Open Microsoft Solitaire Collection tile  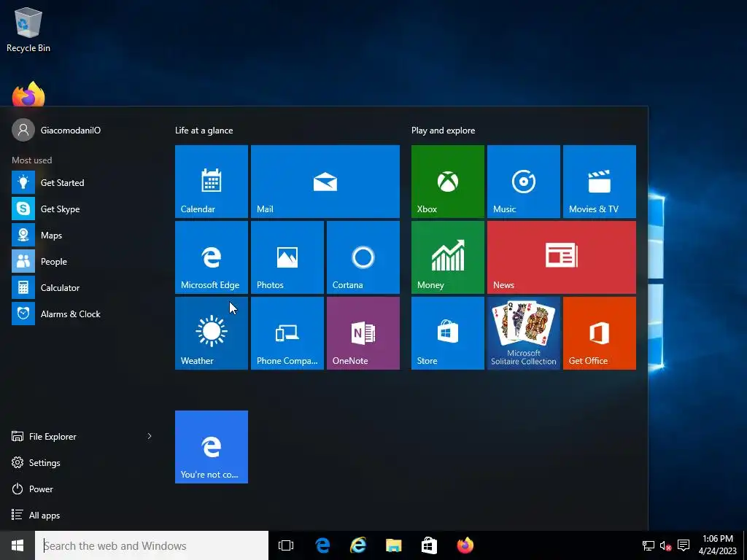click(x=524, y=332)
